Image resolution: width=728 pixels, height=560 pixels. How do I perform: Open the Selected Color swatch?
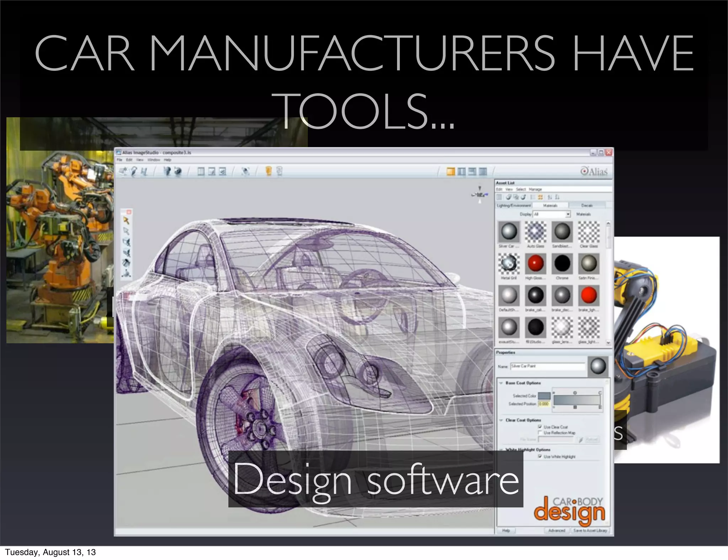544,396
